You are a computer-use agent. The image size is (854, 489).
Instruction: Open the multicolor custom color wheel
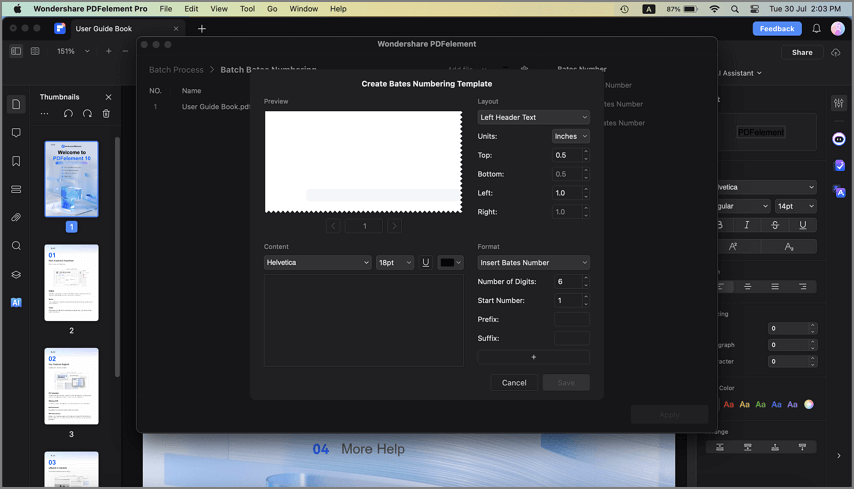(x=809, y=404)
